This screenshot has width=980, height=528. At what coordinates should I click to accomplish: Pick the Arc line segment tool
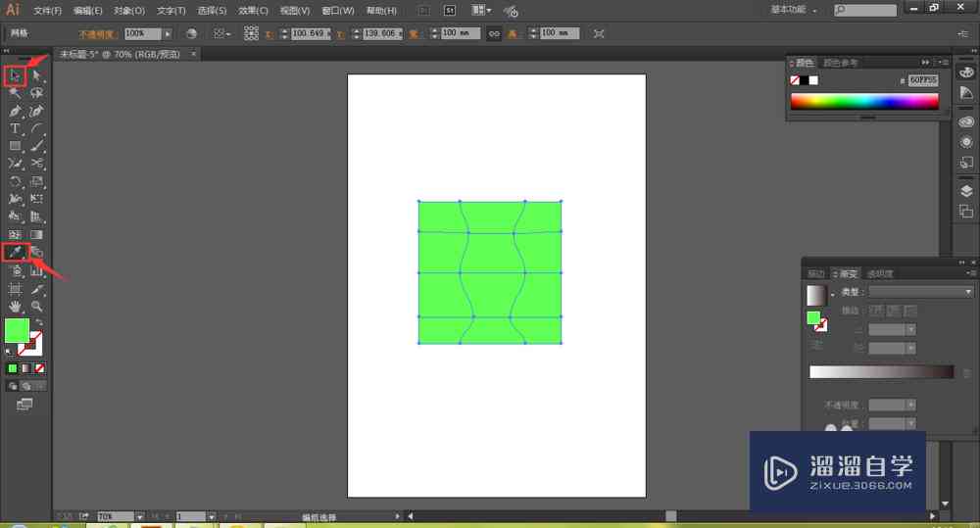click(x=36, y=128)
